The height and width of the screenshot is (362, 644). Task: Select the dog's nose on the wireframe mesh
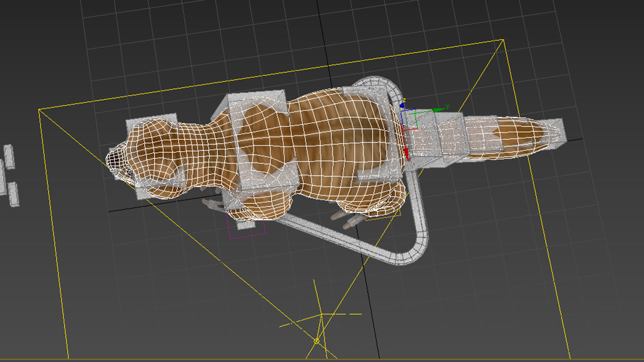[115, 161]
